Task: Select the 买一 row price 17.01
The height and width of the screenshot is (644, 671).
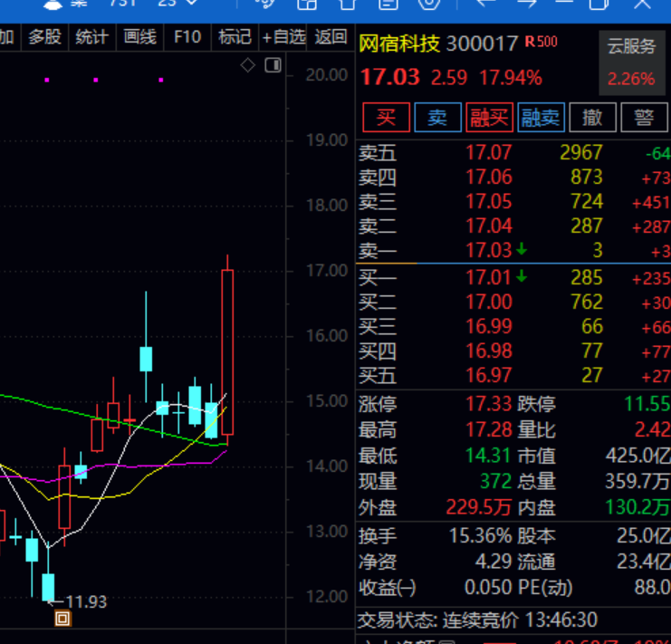Action: coord(489,278)
